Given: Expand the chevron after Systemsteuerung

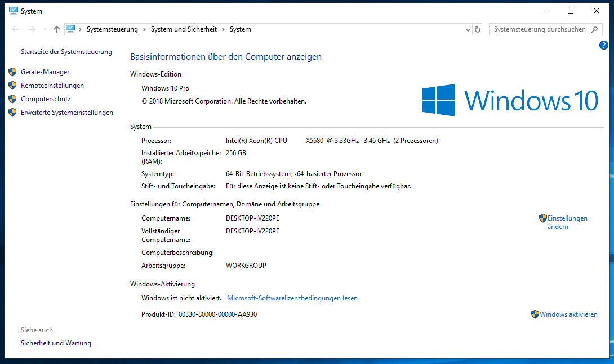Looking at the screenshot, I should coord(144,29).
